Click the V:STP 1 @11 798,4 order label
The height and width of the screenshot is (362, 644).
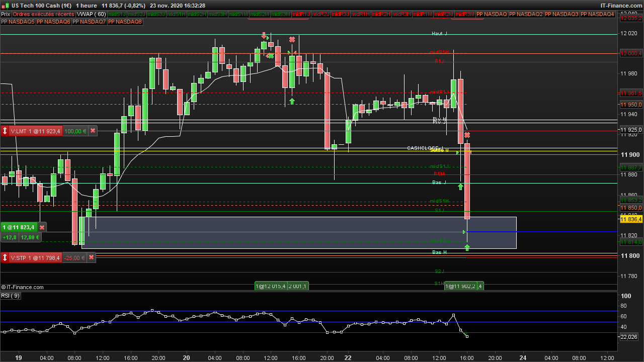point(36,258)
